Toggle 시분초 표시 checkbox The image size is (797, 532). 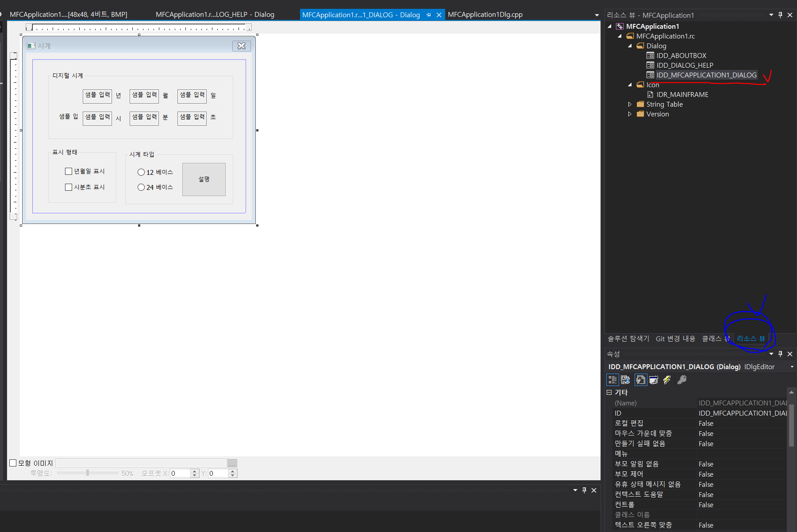69,187
